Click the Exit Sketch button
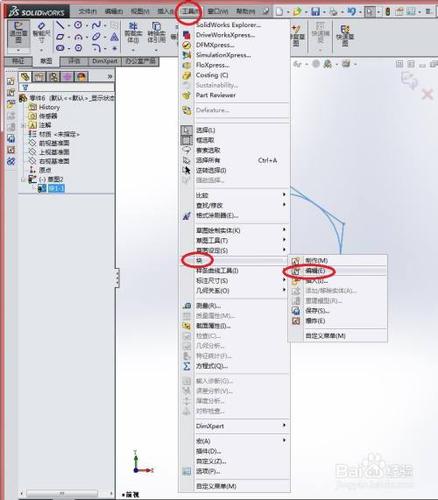Image resolution: width=438 pixels, height=500 pixels. pos(19,33)
